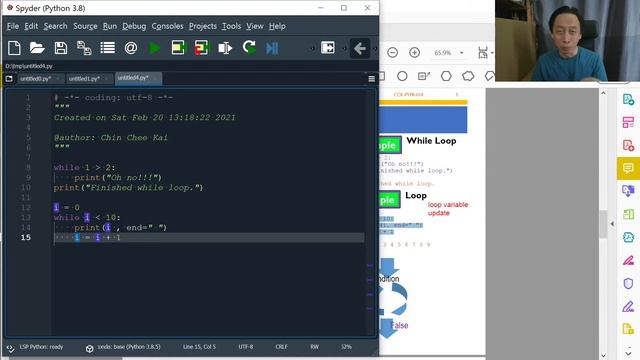Viewport: 640px width, 360px height.
Task: Browse tabs icon left of untitled0.py
Action: tap(9, 78)
